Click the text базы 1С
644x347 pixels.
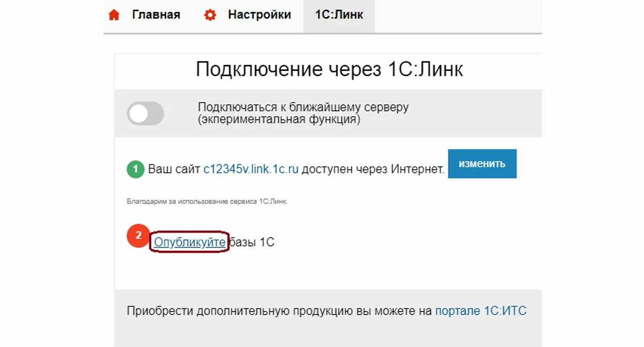tap(252, 242)
